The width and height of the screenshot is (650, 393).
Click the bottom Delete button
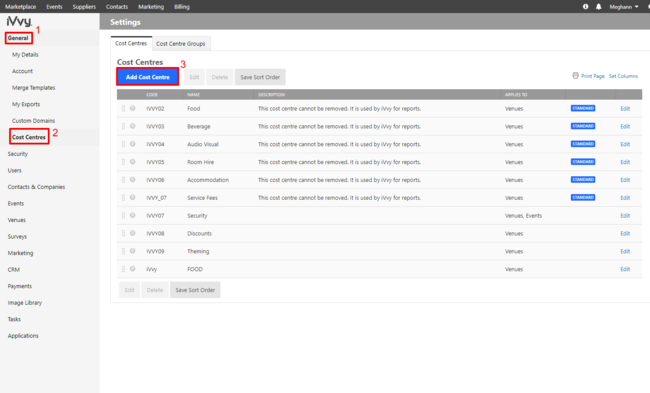tap(155, 290)
